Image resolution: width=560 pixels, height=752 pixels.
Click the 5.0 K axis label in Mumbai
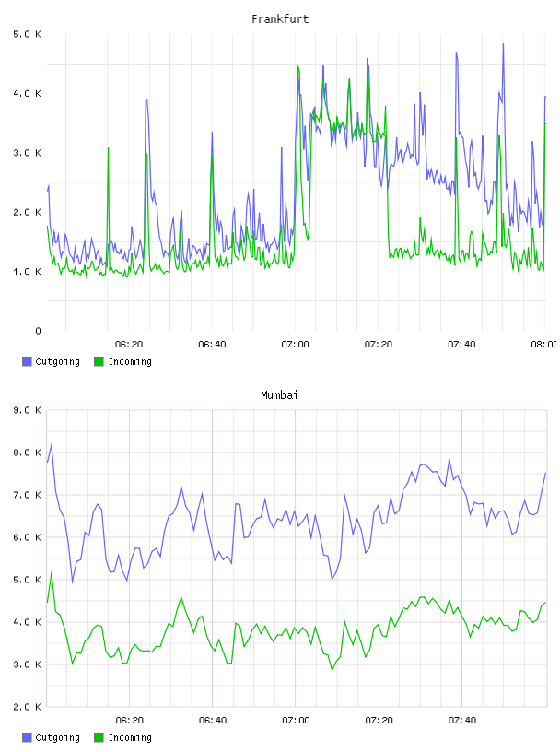[27, 580]
